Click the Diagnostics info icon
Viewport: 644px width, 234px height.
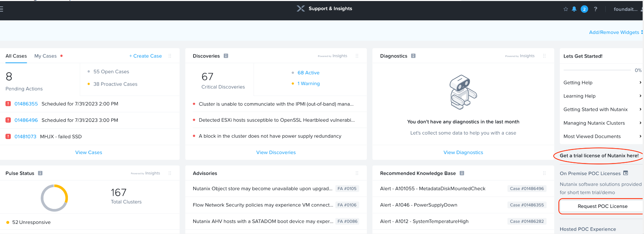[x=413, y=56]
